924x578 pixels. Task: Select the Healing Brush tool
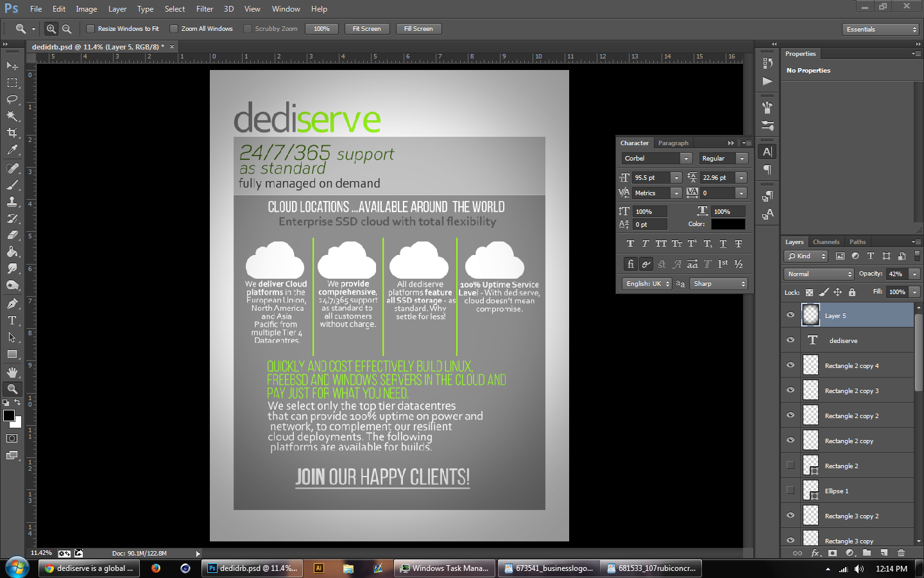click(12, 168)
